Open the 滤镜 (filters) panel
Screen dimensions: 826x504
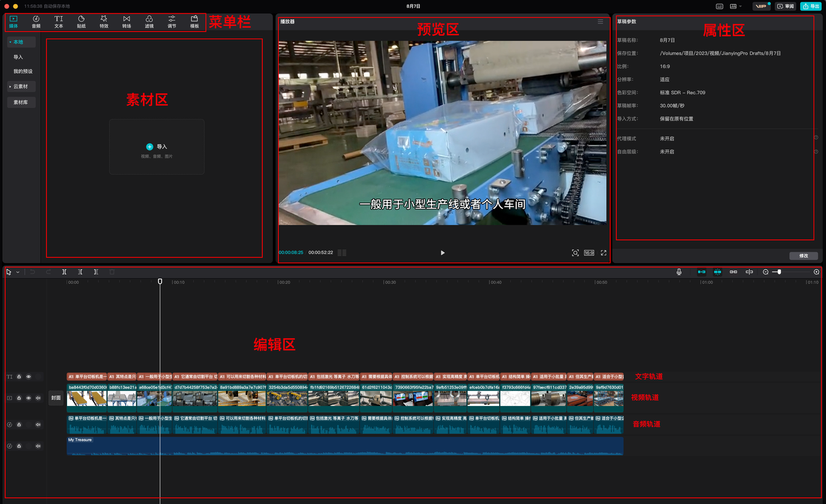[149, 22]
